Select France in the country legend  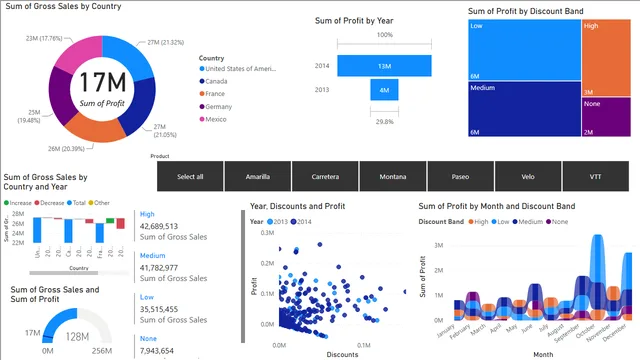(x=212, y=93)
